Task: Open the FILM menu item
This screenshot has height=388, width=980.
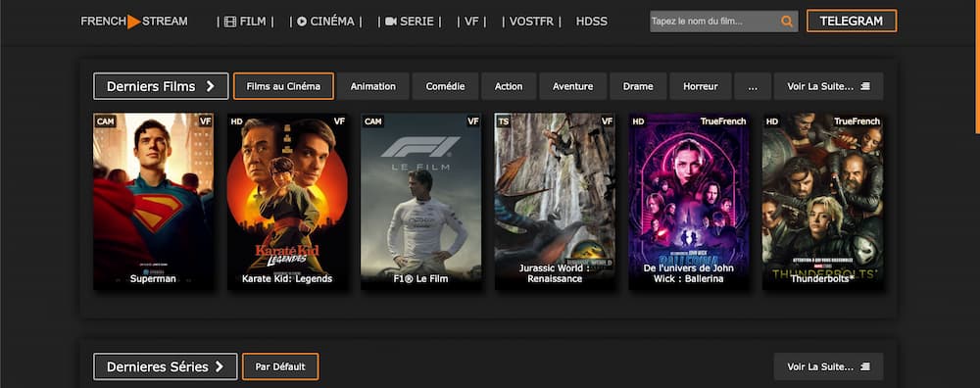Action: click(x=245, y=22)
